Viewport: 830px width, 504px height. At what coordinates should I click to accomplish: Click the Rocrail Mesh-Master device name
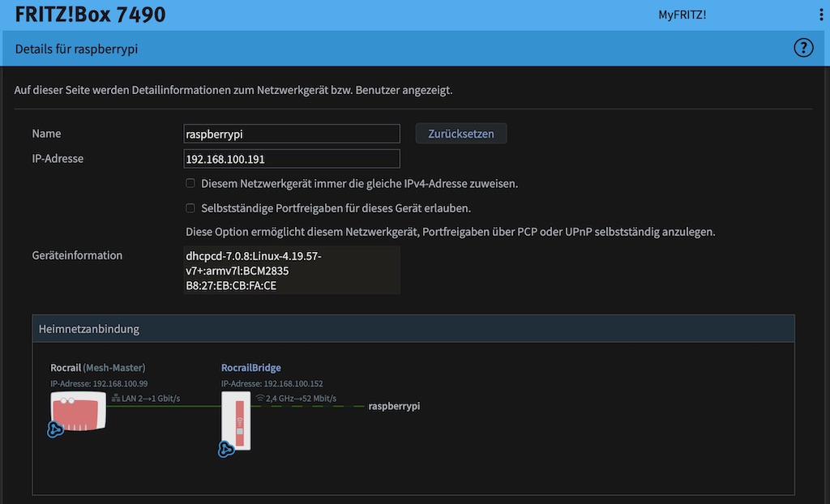(97, 368)
